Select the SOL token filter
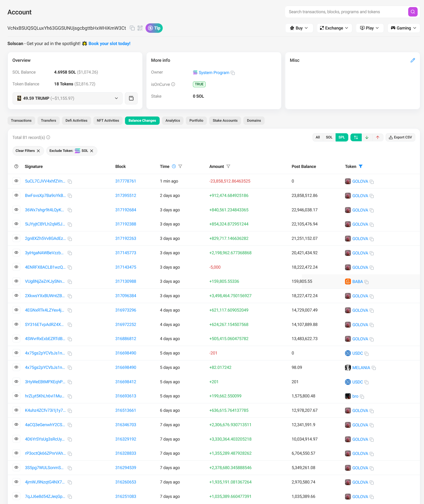The height and width of the screenshot is (504, 424). (x=329, y=137)
